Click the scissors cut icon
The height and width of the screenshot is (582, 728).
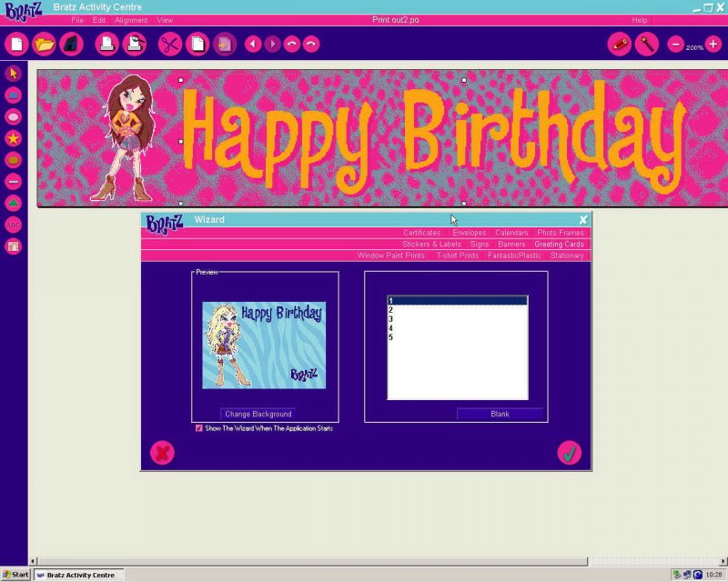point(168,43)
